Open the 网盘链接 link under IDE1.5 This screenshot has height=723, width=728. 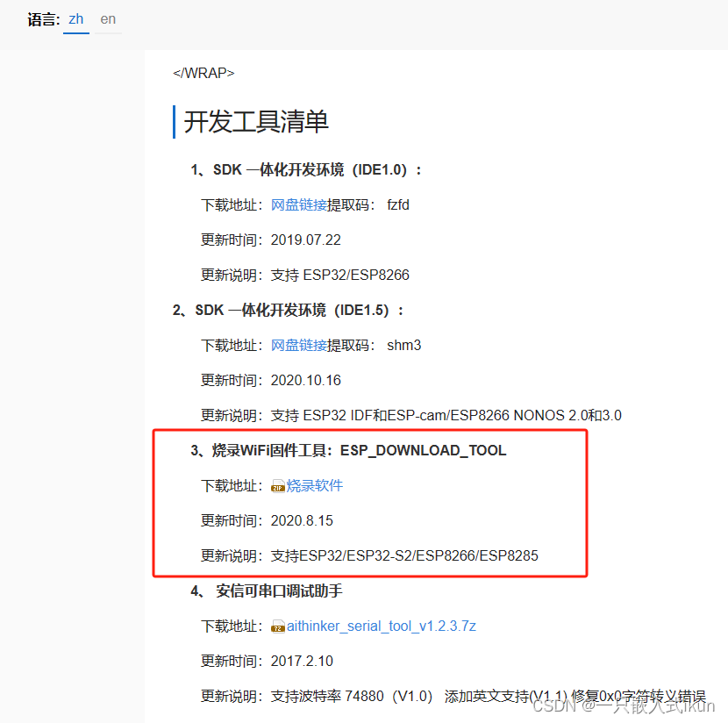coord(298,345)
